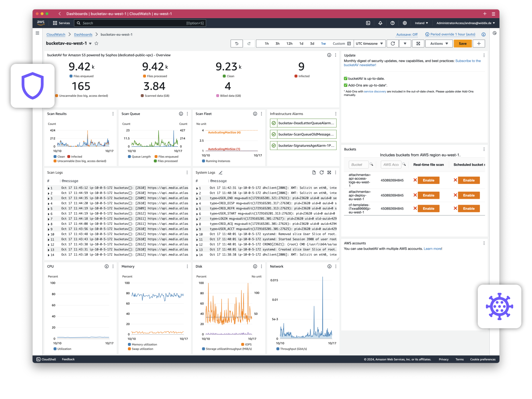Screen dimensions: 532x399
Task: Open the AdministratorAccess account dropdown
Action: pos(465,23)
